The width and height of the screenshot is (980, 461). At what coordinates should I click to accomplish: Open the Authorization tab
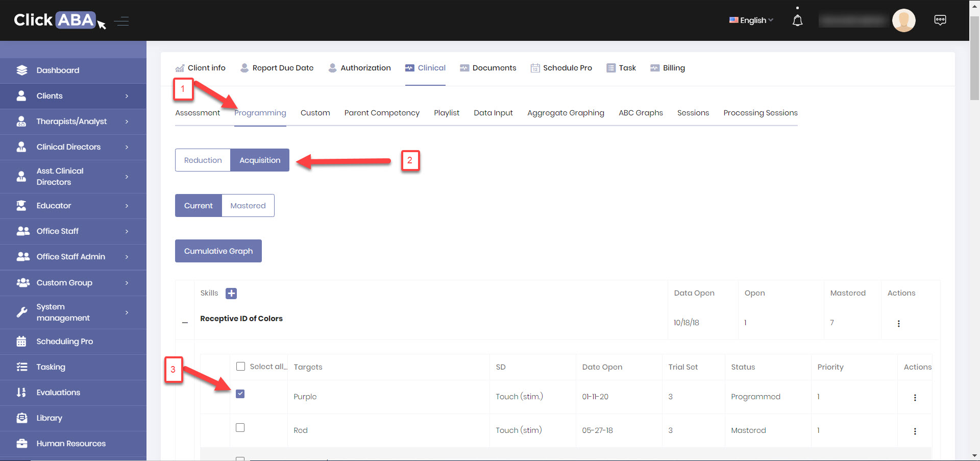[x=359, y=68]
